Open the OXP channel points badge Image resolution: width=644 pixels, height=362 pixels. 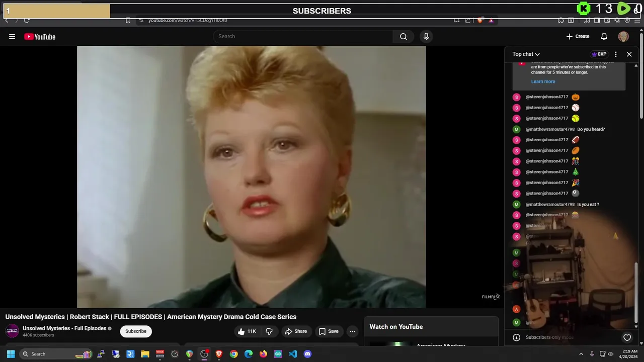[599, 54]
